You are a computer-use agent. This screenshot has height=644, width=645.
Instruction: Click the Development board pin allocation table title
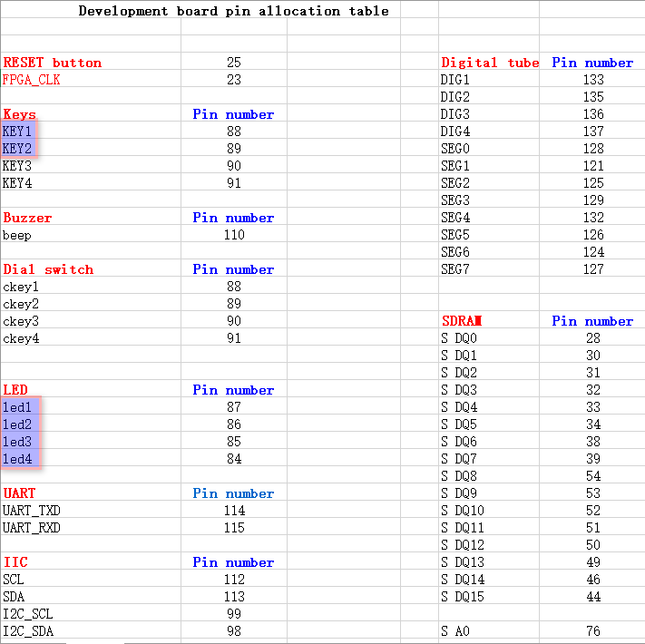click(233, 11)
